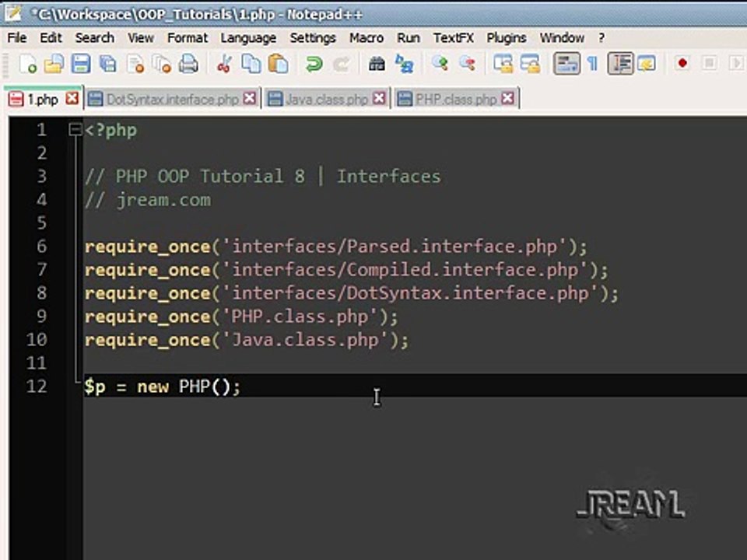
Task: Toggle Show All Characters pilcrow icon
Action: point(593,63)
